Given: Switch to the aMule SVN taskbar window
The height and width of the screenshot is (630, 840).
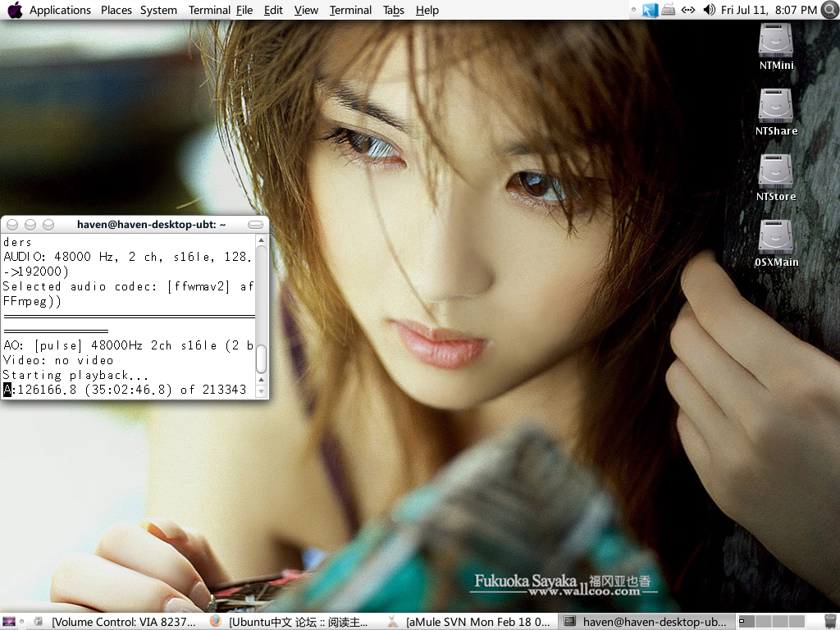Looking at the screenshot, I should 469,622.
